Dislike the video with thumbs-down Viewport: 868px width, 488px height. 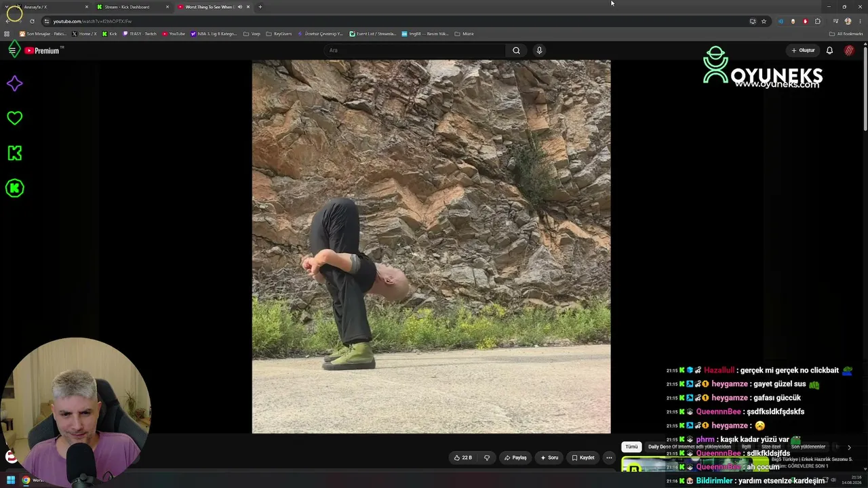pyautogui.click(x=486, y=457)
